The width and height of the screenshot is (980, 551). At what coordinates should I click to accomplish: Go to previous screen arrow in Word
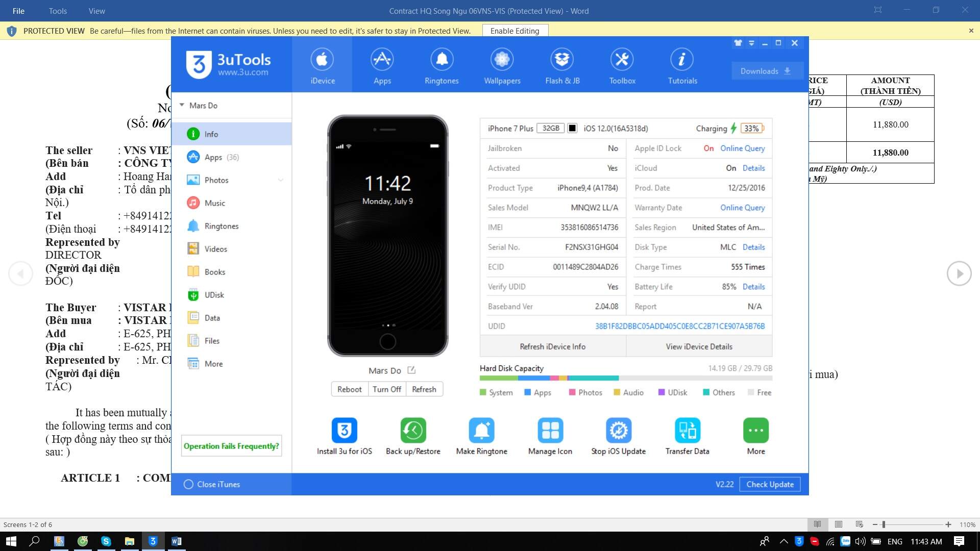[20, 273]
